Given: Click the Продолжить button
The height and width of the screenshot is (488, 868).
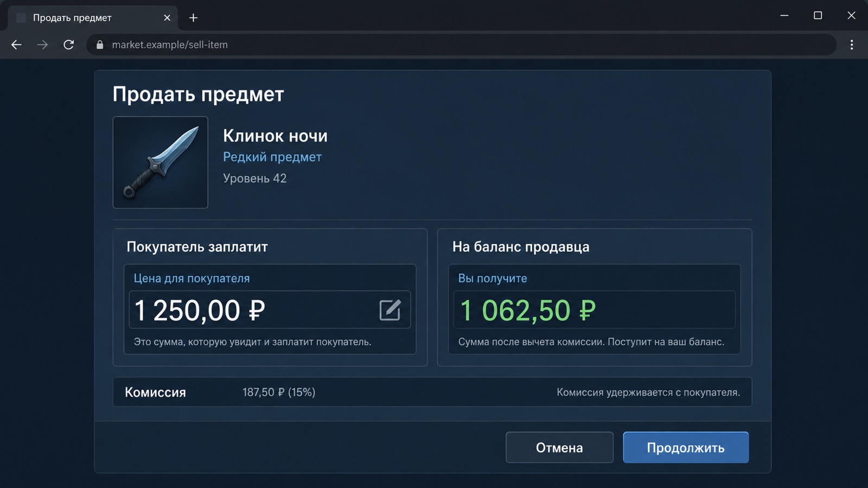Looking at the screenshot, I should pyautogui.click(x=686, y=447).
